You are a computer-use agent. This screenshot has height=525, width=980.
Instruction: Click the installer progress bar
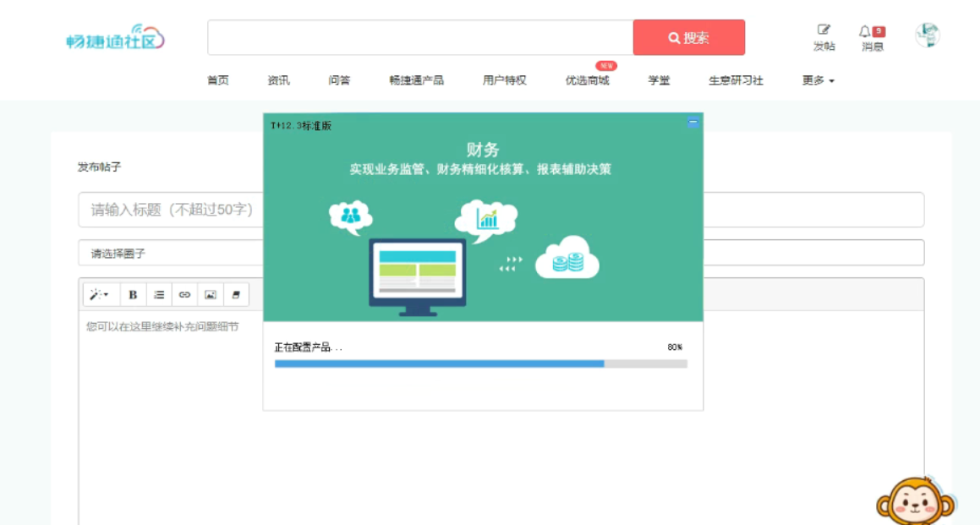point(480,364)
